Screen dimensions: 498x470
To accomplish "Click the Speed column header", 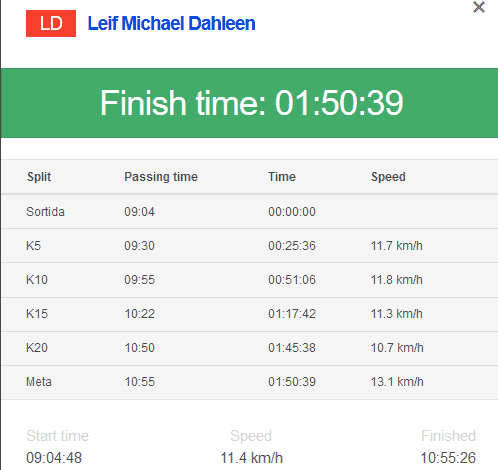I will [x=388, y=177].
